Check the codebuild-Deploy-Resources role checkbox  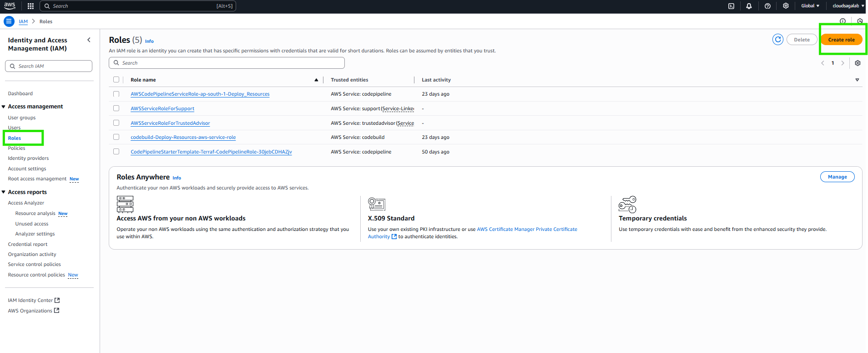click(x=116, y=137)
